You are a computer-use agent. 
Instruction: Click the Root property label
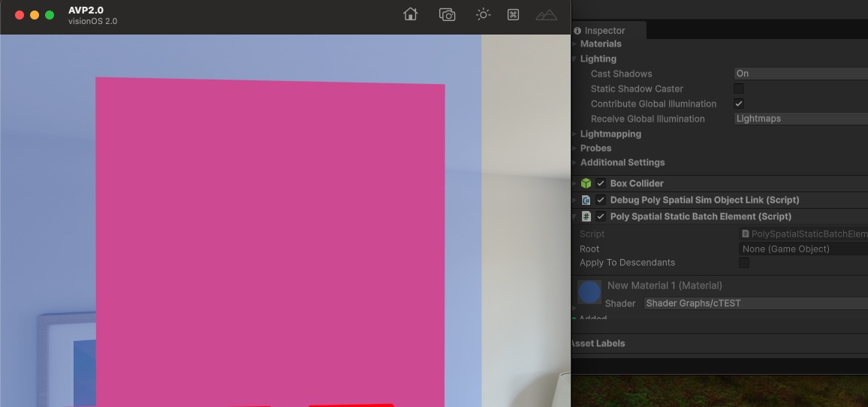pos(589,249)
